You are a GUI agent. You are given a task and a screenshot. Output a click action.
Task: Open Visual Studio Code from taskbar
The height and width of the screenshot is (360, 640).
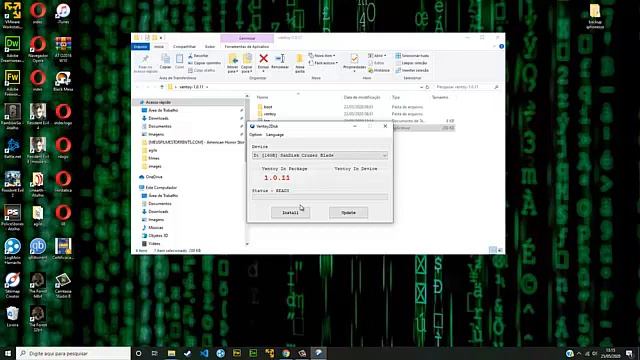(204, 353)
